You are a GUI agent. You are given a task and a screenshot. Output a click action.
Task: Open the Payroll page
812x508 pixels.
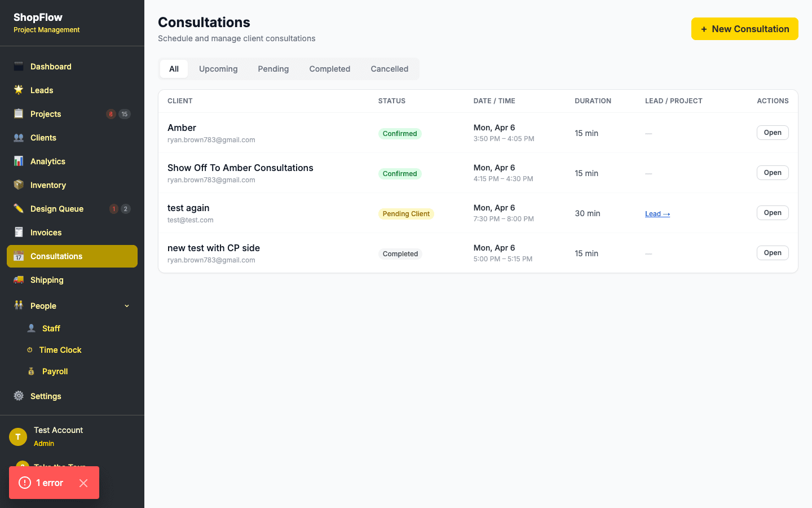click(54, 371)
